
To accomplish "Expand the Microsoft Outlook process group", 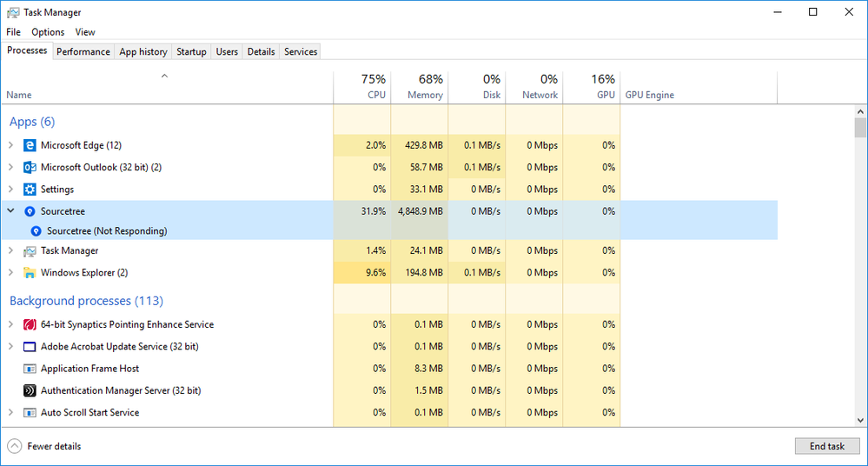I will [x=10, y=167].
